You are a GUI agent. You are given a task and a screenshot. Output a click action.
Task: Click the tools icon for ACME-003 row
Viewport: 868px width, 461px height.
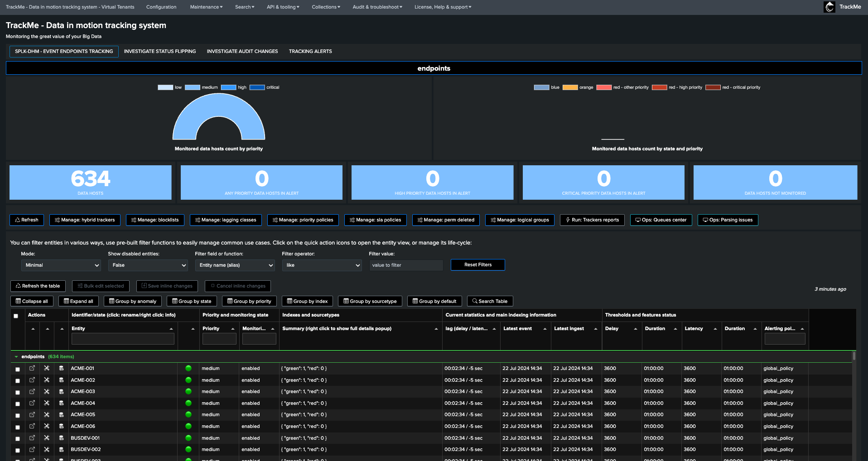[47, 391]
